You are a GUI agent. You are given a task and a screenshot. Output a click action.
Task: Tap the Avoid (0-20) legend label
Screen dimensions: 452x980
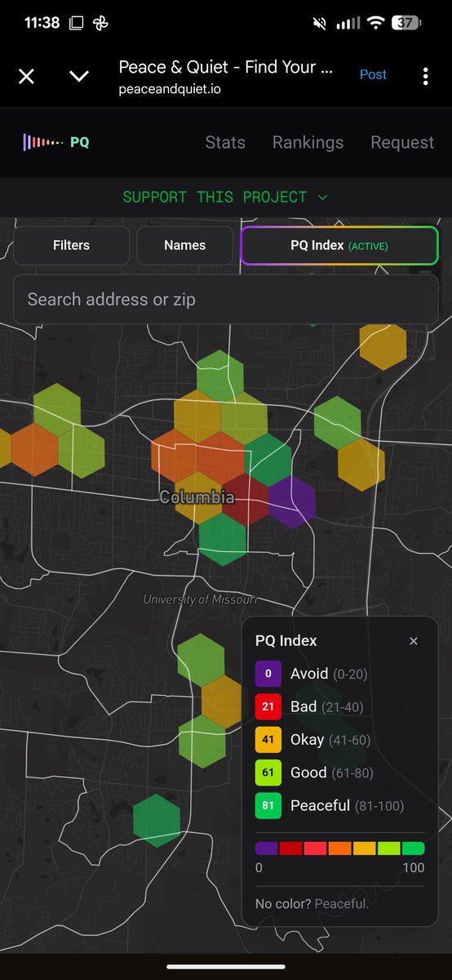(x=327, y=674)
